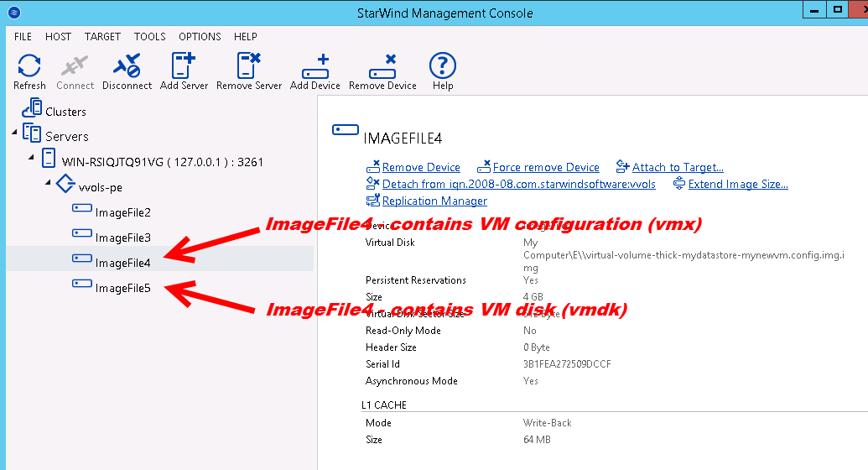
Task: Collapse the Servers tree node
Action: tap(14, 133)
